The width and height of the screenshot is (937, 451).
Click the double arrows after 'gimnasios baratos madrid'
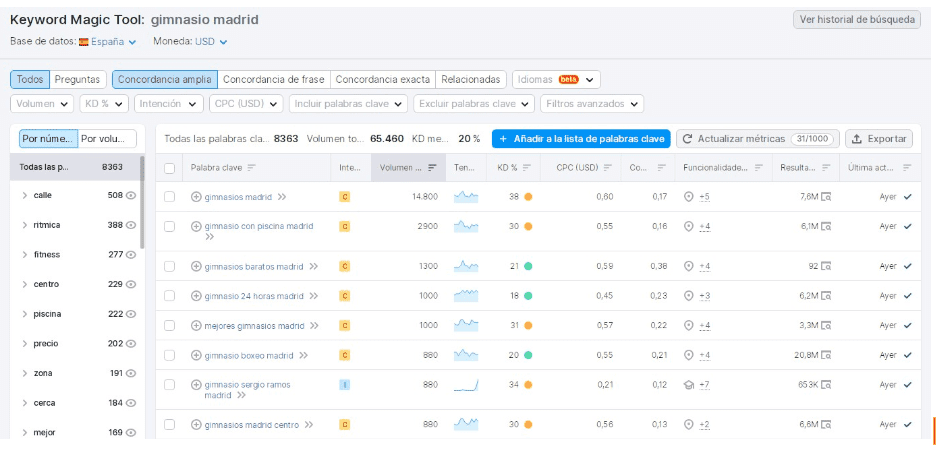pyautogui.click(x=313, y=266)
